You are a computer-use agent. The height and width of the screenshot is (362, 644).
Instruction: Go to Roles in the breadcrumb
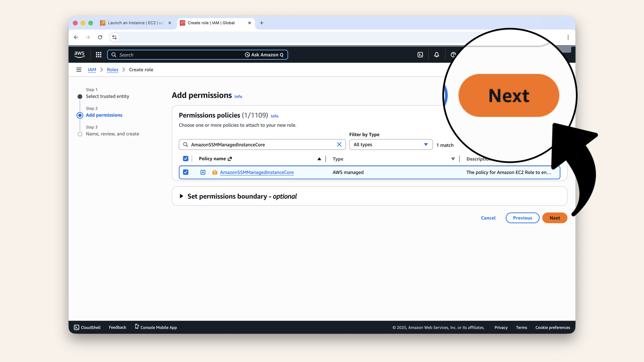tap(112, 70)
